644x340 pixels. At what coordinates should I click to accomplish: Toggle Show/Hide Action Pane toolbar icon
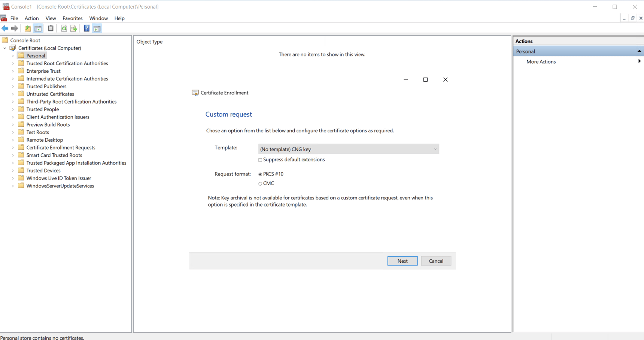coord(97,28)
